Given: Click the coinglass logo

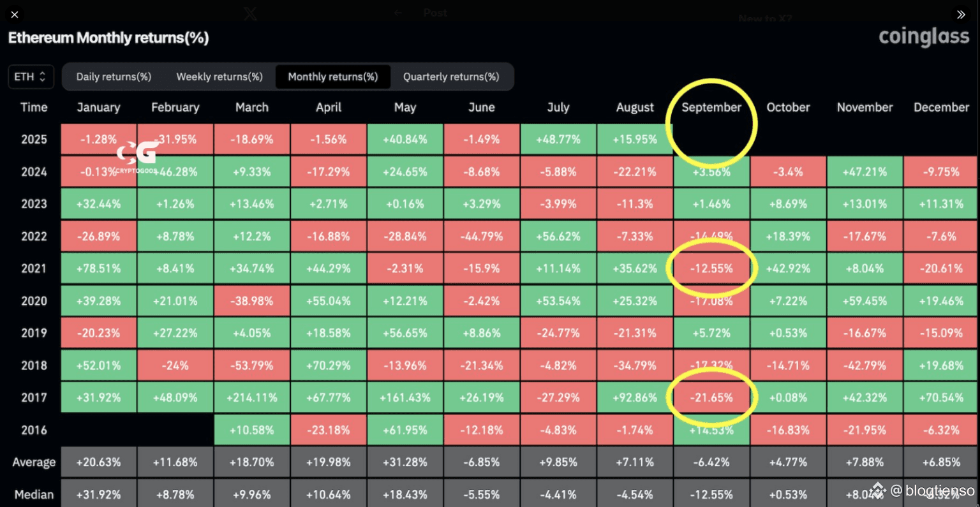Looking at the screenshot, I should coord(924,38).
